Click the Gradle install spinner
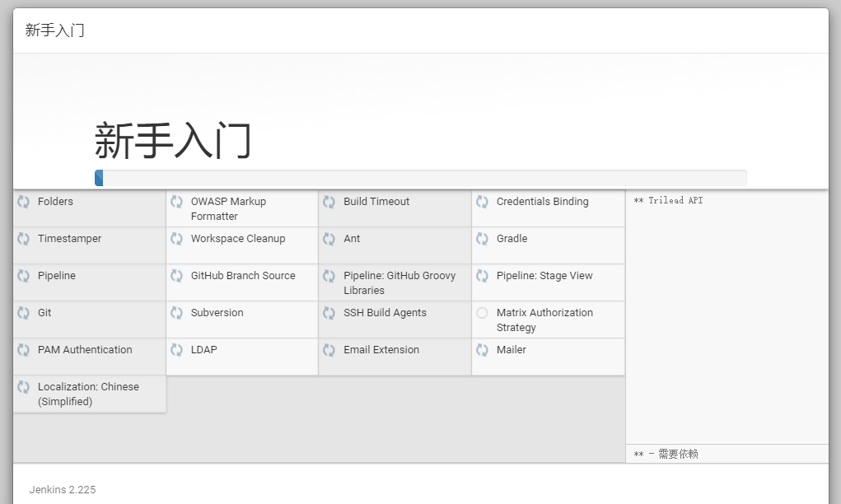The width and height of the screenshot is (841, 504). pyautogui.click(x=482, y=238)
